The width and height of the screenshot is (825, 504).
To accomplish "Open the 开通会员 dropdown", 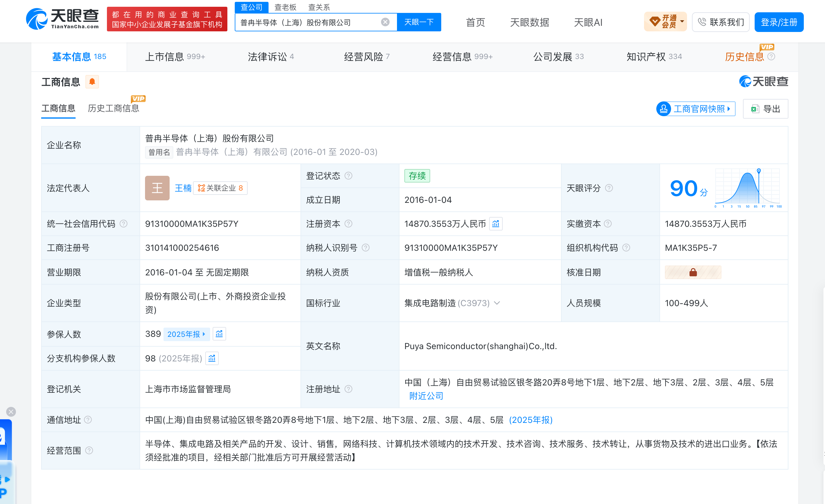I will [665, 22].
